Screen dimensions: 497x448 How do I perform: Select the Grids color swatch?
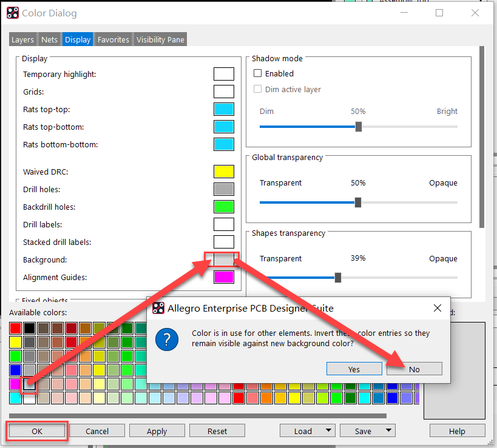[224, 92]
